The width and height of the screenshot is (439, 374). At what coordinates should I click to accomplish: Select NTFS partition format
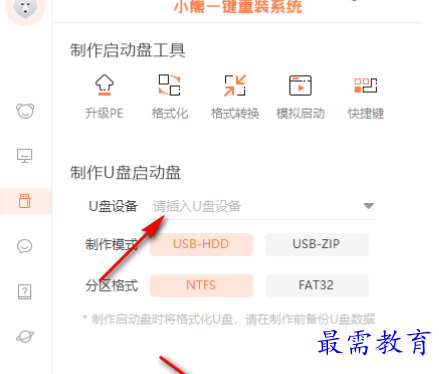tap(201, 286)
